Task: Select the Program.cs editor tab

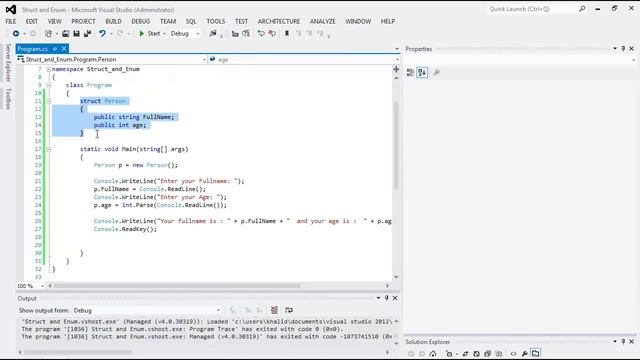Action: pos(33,49)
